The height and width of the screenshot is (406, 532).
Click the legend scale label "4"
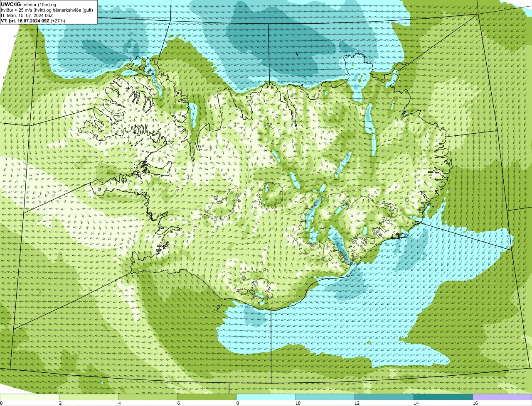point(119,403)
